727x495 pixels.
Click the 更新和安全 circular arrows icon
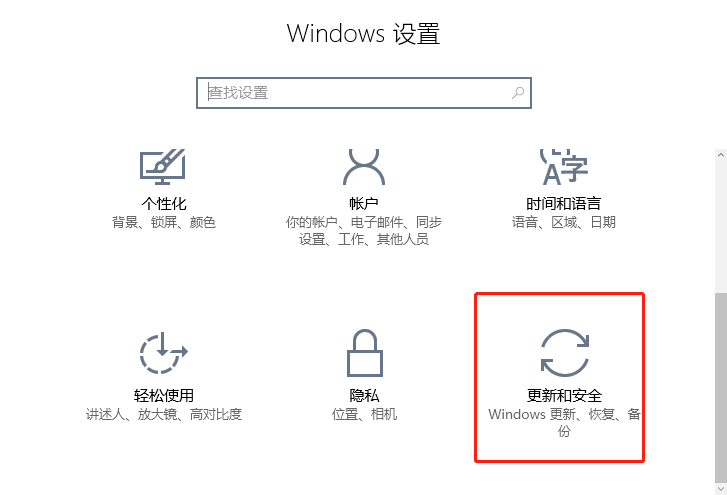pos(565,353)
